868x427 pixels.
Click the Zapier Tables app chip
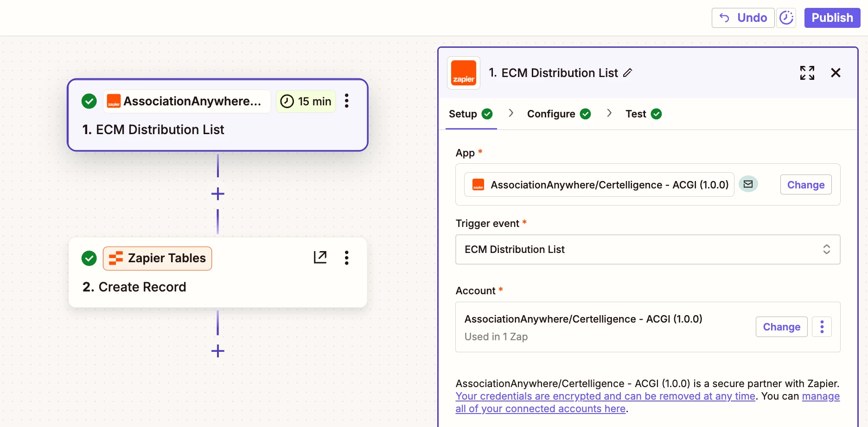click(x=157, y=258)
